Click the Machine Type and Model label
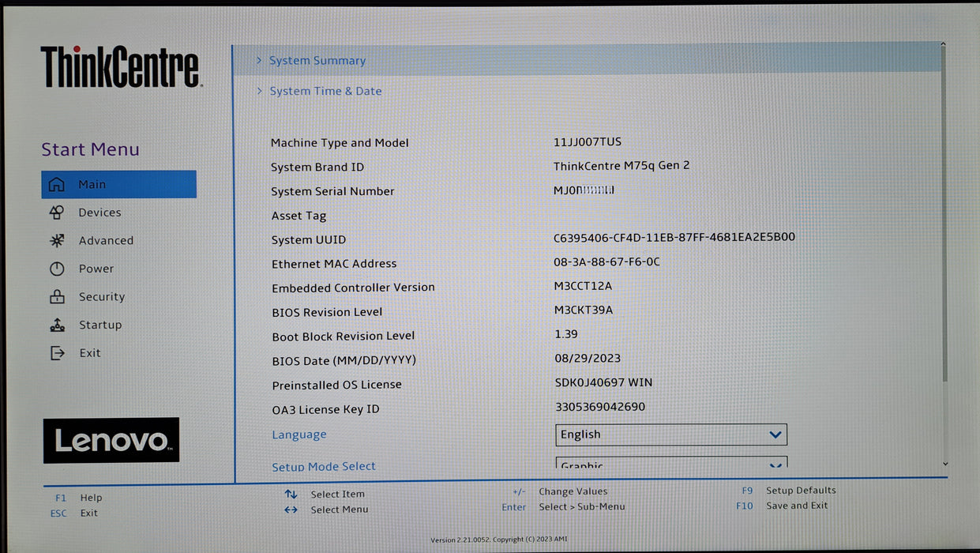The height and width of the screenshot is (553, 980). 340,143
